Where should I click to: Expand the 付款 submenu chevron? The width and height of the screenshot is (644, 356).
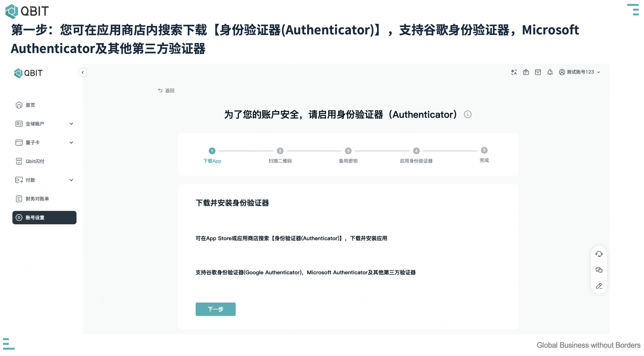[71, 180]
